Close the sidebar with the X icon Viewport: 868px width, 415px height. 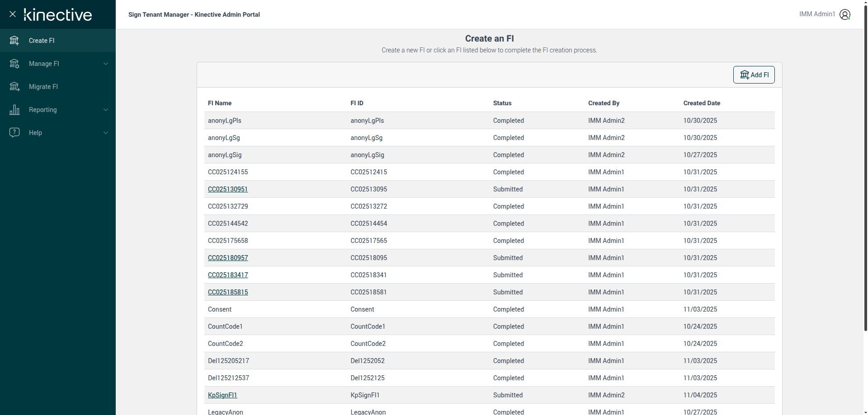(13, 14)
